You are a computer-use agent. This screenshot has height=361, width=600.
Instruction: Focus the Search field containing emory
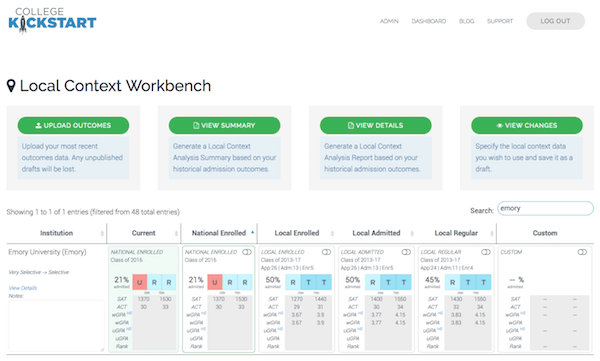point(545,209)
